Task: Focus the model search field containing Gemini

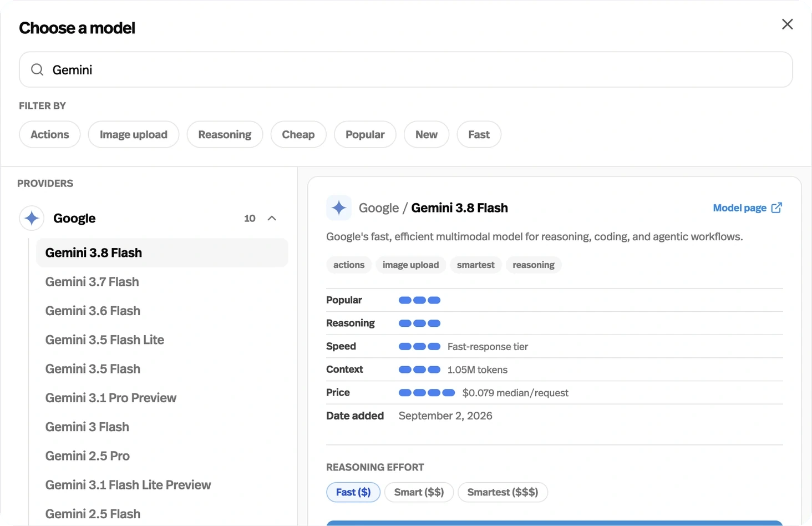Action: (x=405, y=69)
